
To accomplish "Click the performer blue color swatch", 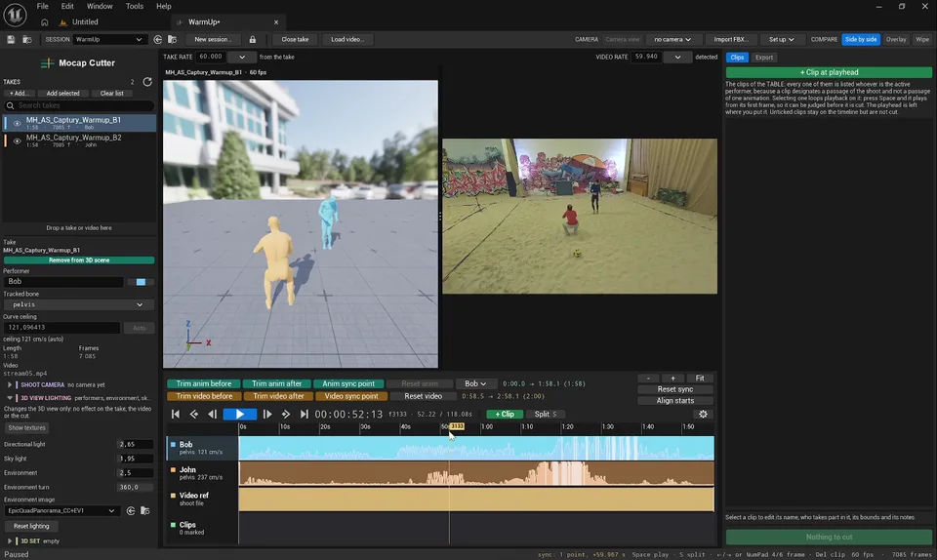I will point(141,282).
